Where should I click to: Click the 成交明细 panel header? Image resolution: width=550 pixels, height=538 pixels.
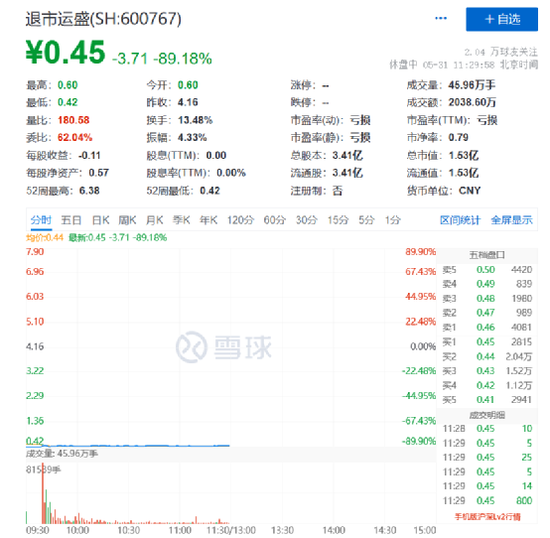point(487,415)
